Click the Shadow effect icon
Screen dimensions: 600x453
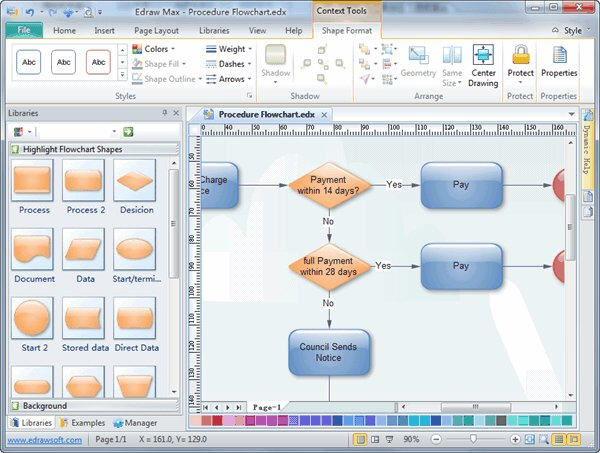pyautogui.click(x=276, y=61)
